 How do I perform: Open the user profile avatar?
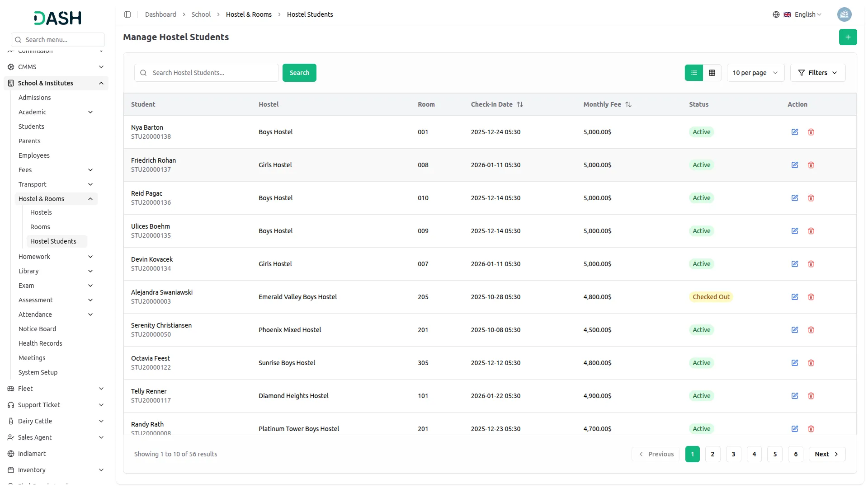click(844, 14)
